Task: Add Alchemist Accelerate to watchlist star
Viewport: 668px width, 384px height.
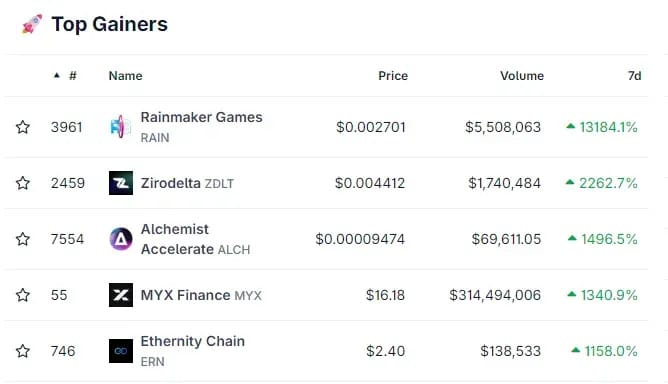Action: [x=23, y=239]
